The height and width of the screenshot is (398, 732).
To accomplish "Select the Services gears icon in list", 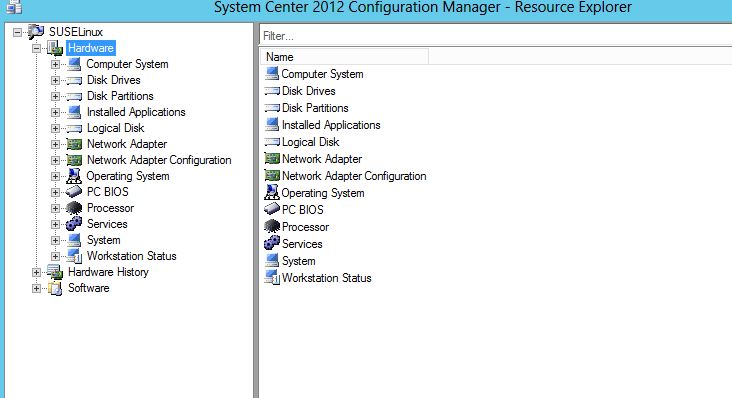I will (272, 243).
